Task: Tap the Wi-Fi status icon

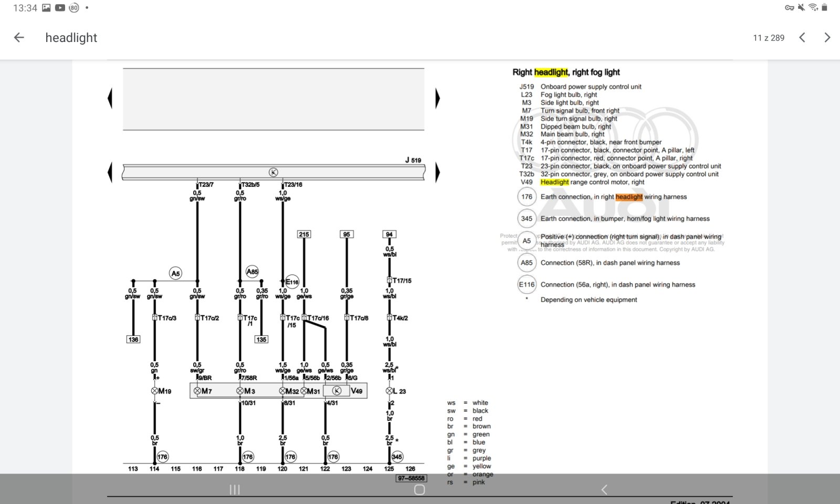Action: [813, 7]
